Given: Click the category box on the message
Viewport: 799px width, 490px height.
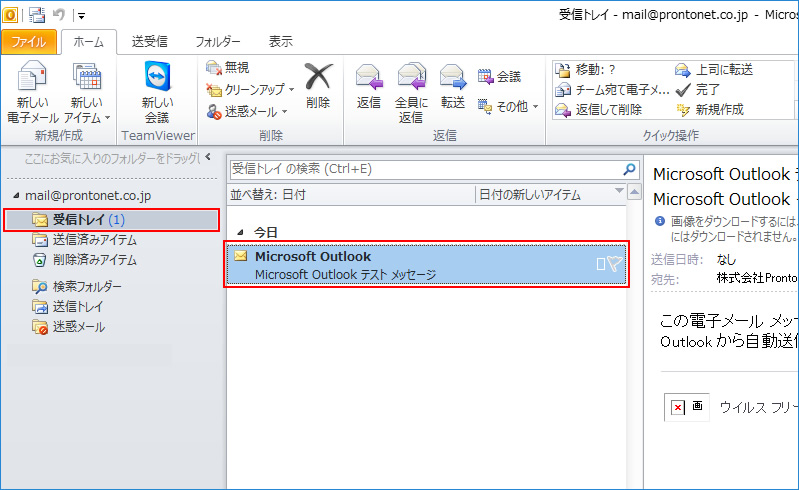Looking at the screenshot, I should click(x=601, y=264).
